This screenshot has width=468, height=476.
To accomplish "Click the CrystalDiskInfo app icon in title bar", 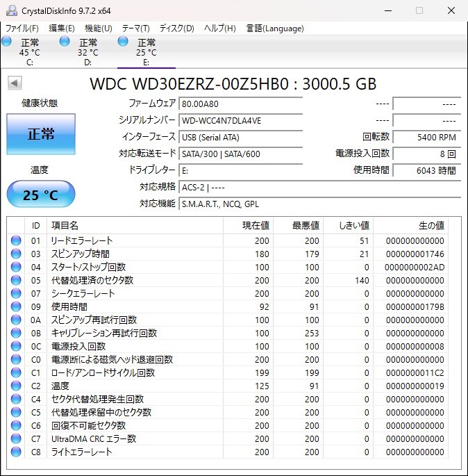I will click(12, 10).
